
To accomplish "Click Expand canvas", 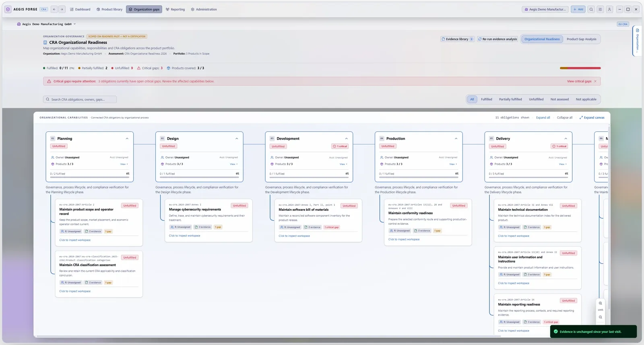I will [592, 117].
